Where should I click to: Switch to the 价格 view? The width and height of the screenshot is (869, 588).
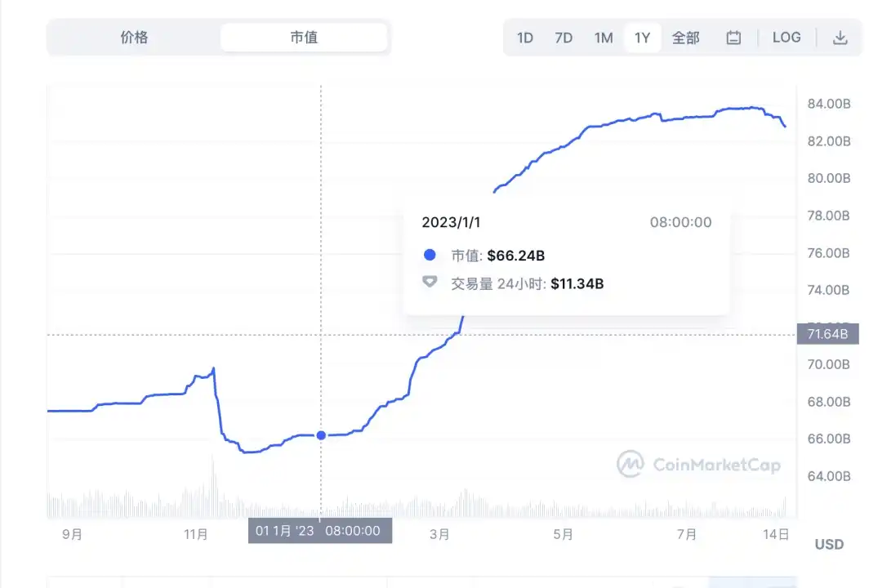(x=134, y=37)
